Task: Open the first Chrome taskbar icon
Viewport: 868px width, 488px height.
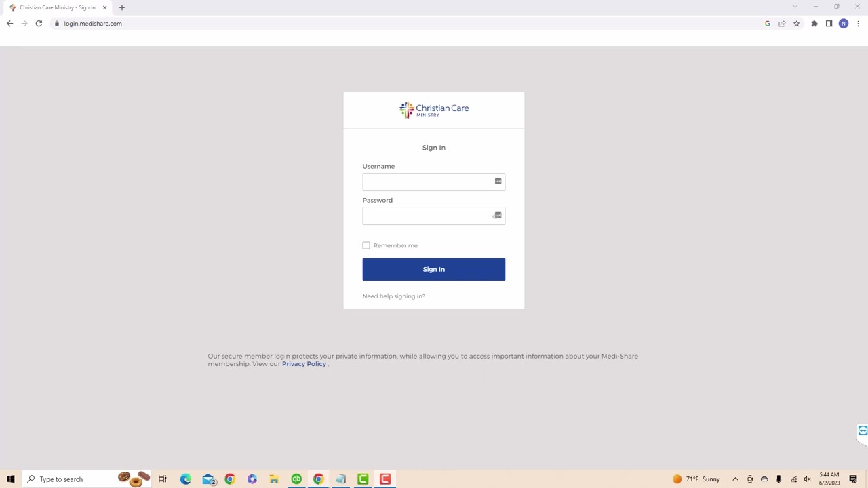Action: coord(230,479)
